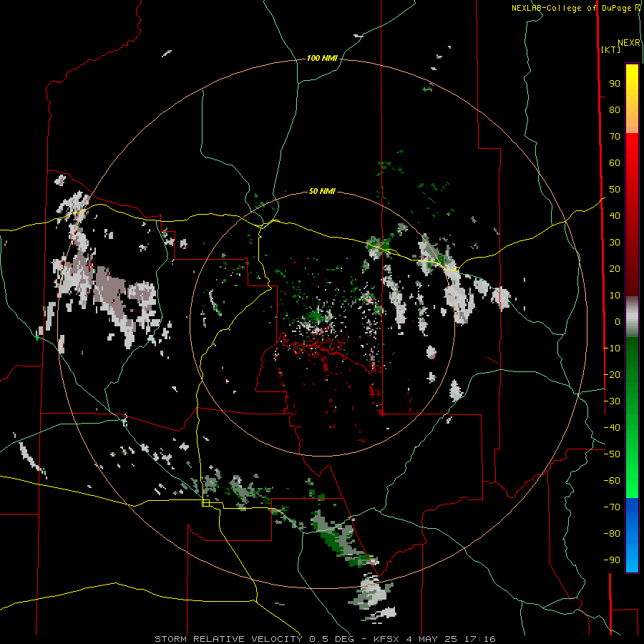Select the -60 value on the velocity scale
The width and height of the screenshot is (644, 644).
(612, 481)
